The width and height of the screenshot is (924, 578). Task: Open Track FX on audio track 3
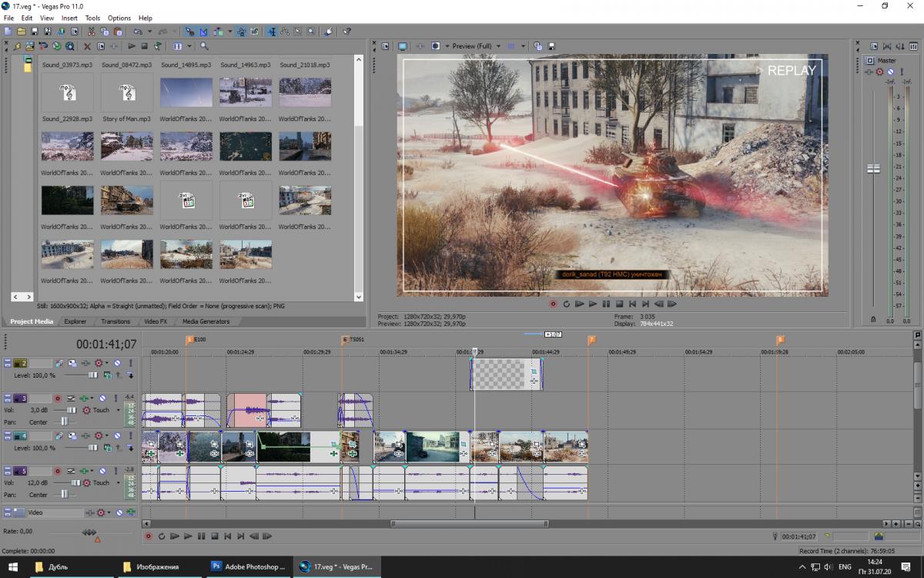tap(84, 398)
